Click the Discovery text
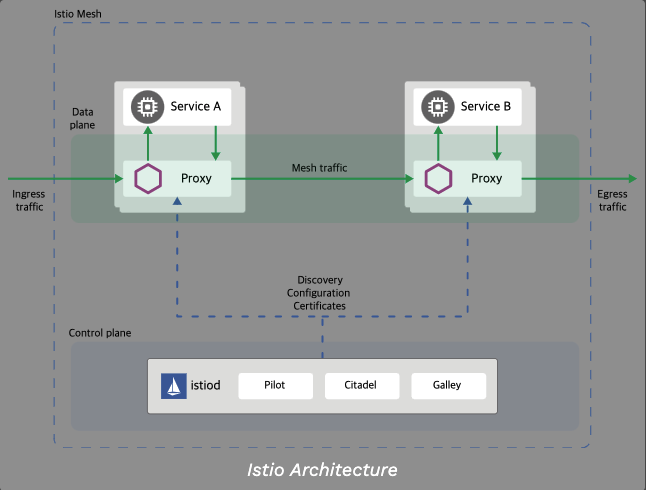 point(320,280)
